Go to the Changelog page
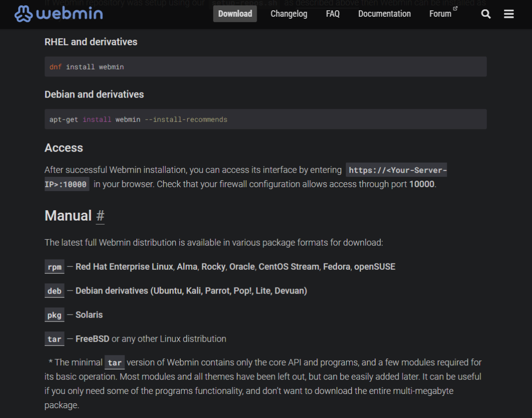532x418 pixels. point(289,14)
